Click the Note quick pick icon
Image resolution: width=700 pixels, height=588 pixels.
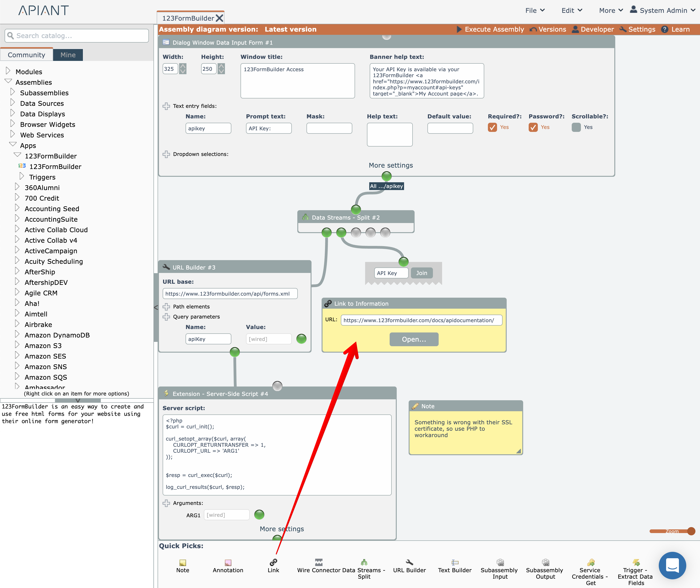tap(182, 563)
